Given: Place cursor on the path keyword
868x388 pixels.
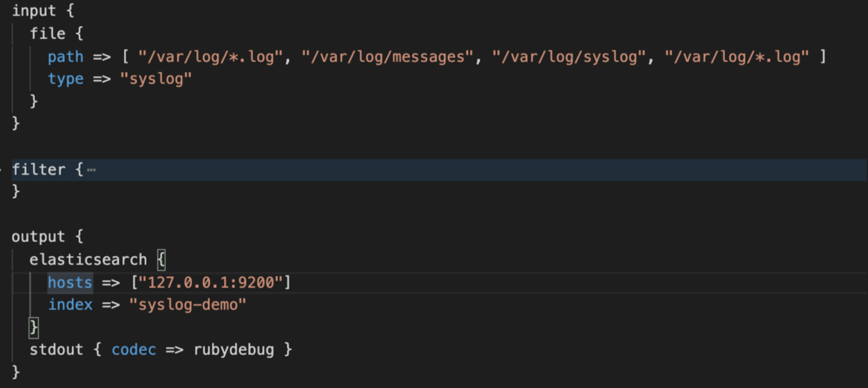Looking at the screenshot, I should point(65,57).
